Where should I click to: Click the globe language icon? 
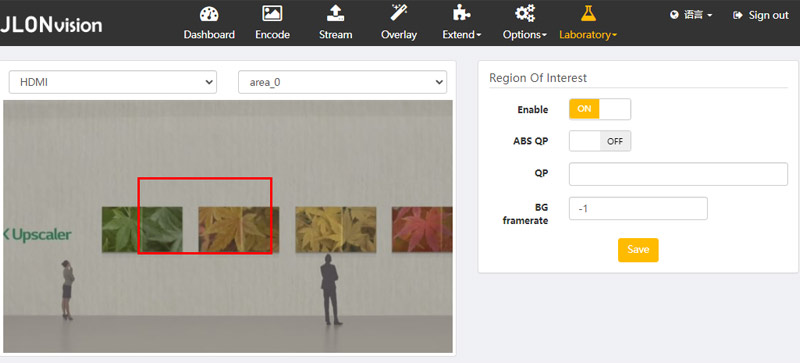(x=674, y=15)
